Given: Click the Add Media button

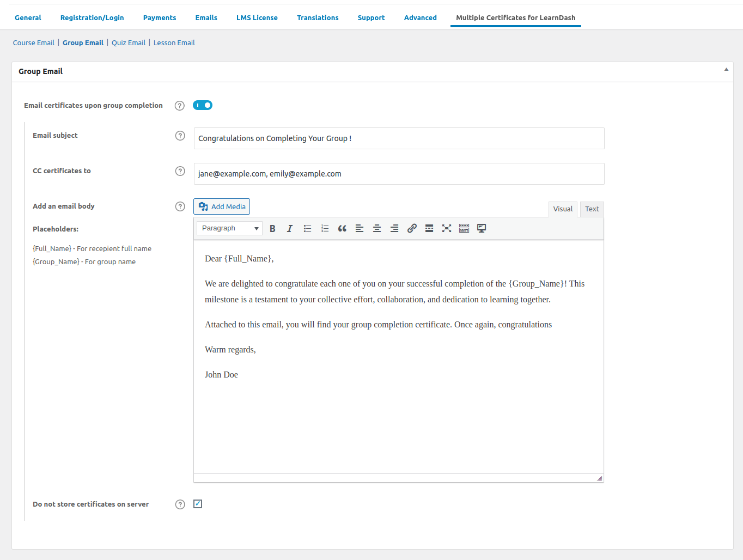Looking at the screenshot, I should click(x=222, y=206).
